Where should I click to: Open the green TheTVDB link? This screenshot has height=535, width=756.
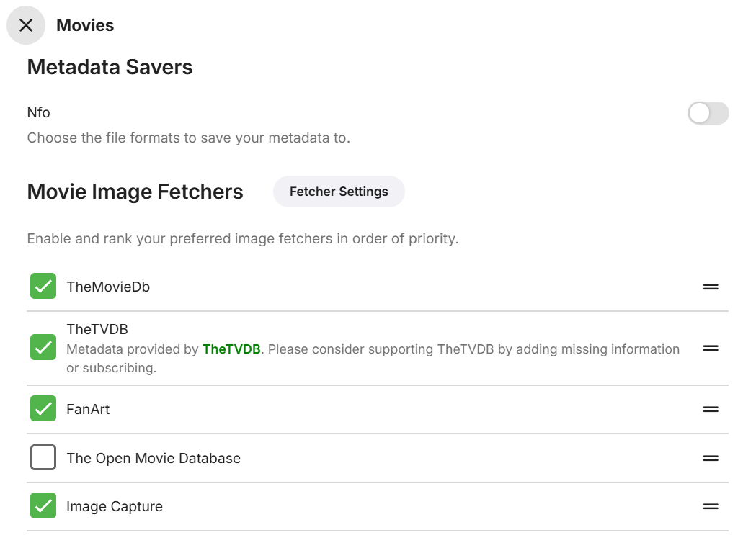click(x=231, y=349)
